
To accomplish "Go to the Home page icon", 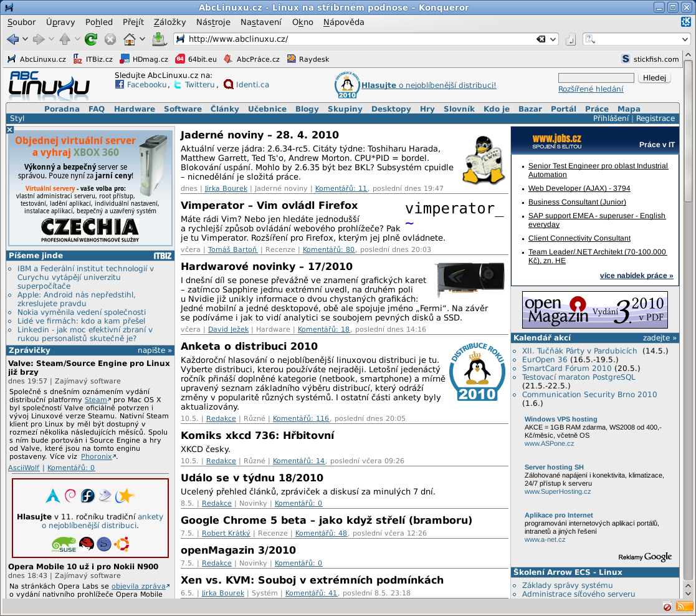I will click(129, 39).
